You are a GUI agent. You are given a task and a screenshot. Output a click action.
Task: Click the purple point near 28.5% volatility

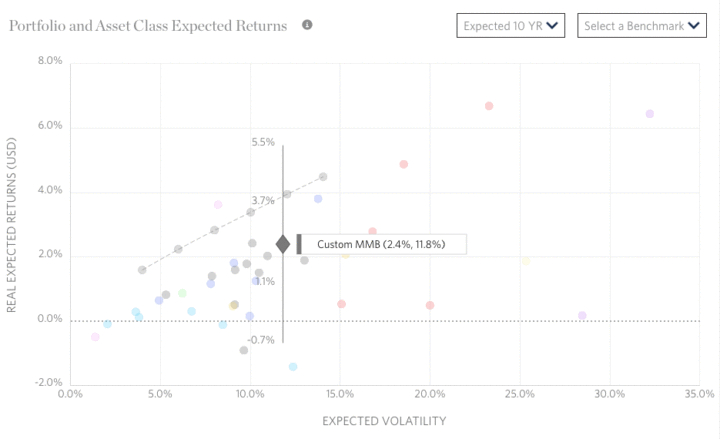point(582,316)
